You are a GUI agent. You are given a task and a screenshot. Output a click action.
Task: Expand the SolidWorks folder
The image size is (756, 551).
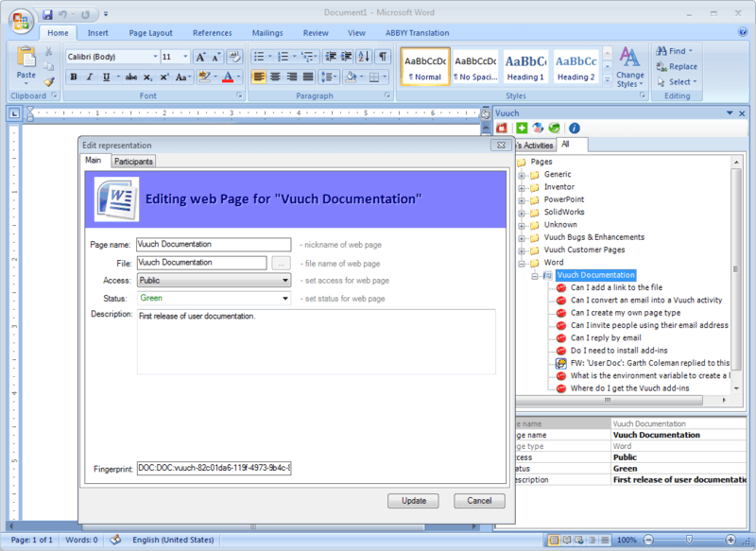(x=522, y=213)
